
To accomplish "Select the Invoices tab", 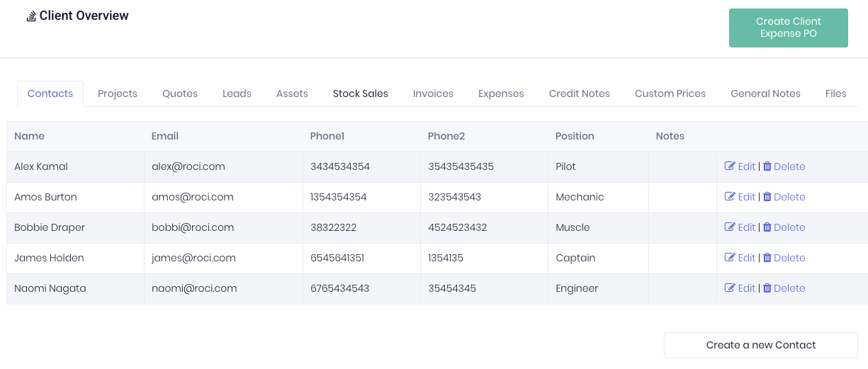I will (x=433, y=93).
